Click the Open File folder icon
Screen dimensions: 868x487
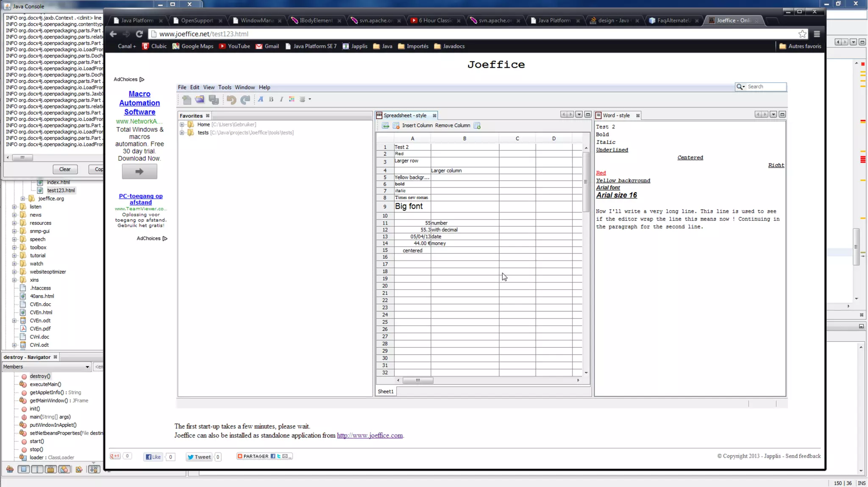click(x=200, y=100)
